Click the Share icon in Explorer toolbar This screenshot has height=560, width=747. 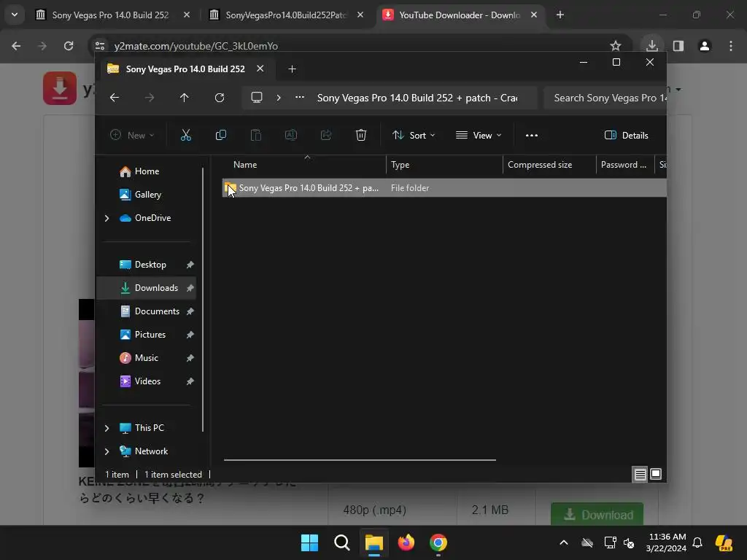click(326, 135)
